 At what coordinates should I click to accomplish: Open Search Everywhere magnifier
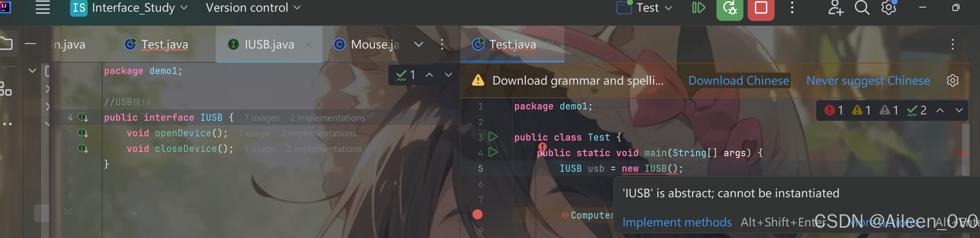click(862, 8)
